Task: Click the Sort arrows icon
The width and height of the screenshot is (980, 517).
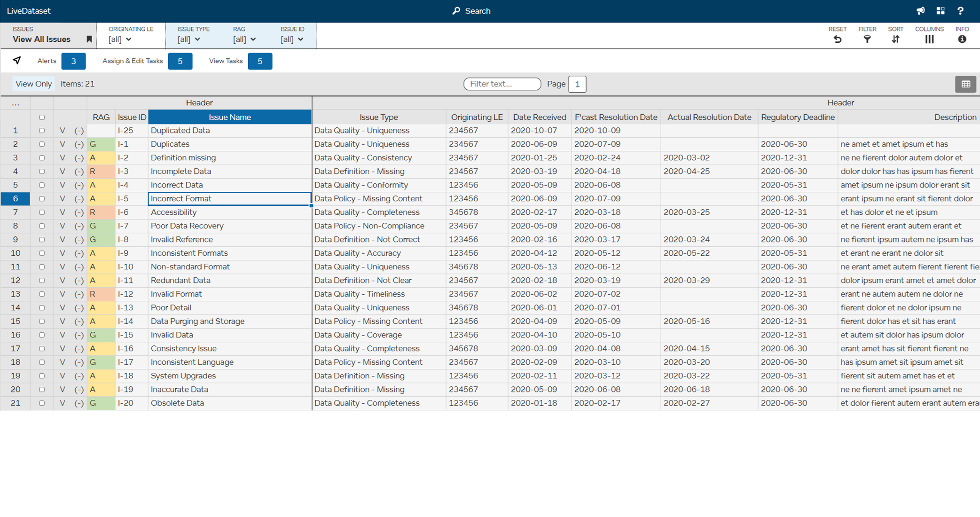Action: pyautogui.click(x=895, y=39)
